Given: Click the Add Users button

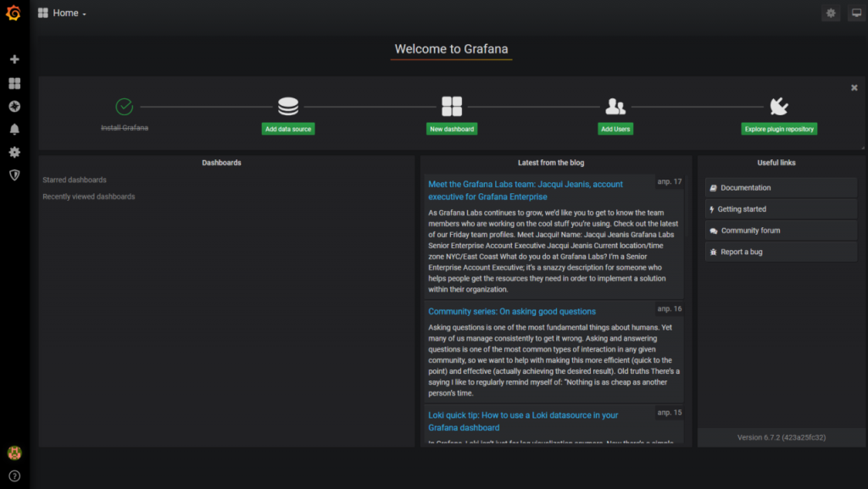Looking at the screenshot, I should point(615,129).
